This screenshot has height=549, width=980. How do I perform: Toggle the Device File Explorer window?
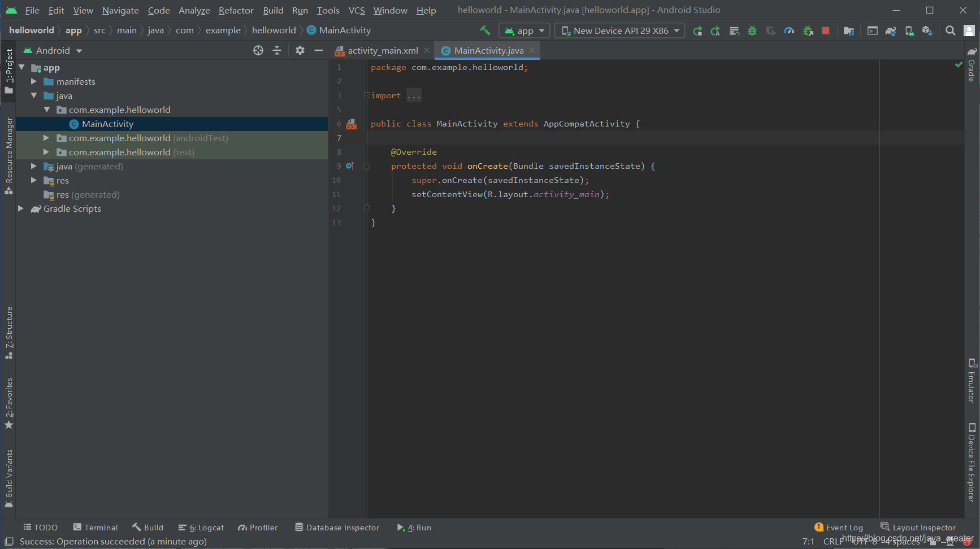coord(972,463)
